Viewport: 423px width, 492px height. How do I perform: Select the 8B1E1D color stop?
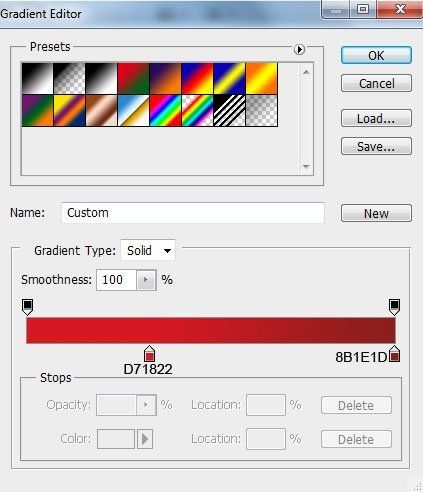tap(395, 354)
